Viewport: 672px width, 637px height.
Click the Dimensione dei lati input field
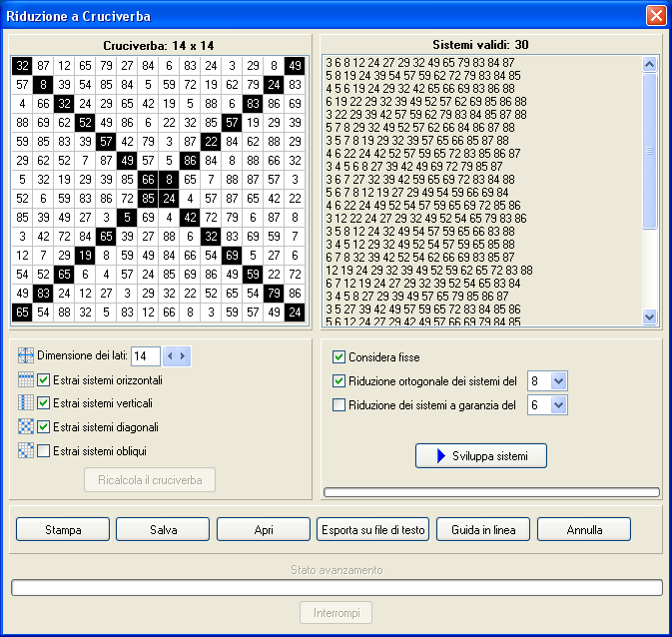tap(146, 356)
